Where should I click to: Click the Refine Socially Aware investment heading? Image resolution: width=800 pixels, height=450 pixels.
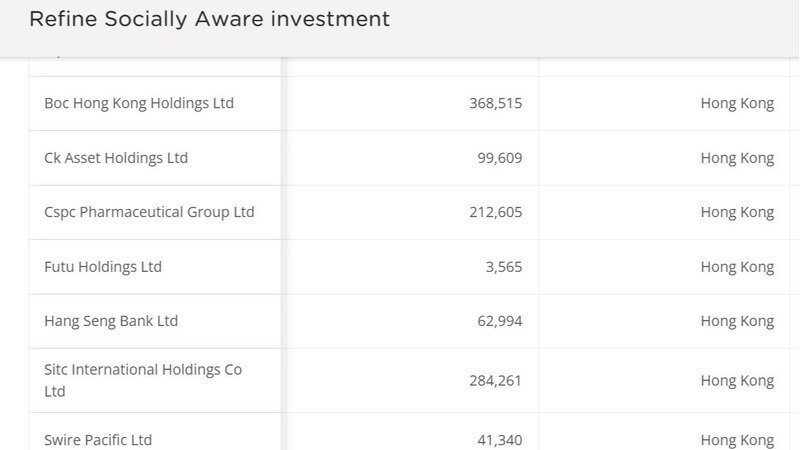coord(210,19)
